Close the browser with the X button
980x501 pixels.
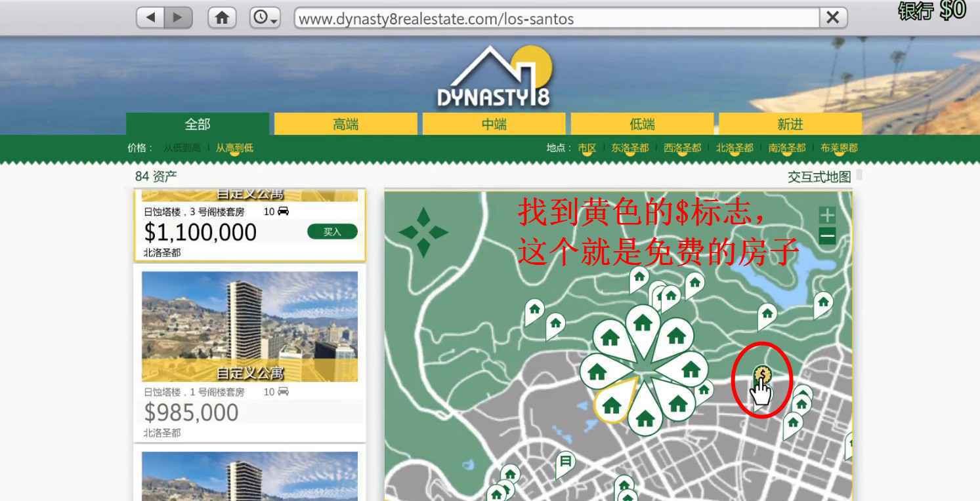(x=833, y=18)
